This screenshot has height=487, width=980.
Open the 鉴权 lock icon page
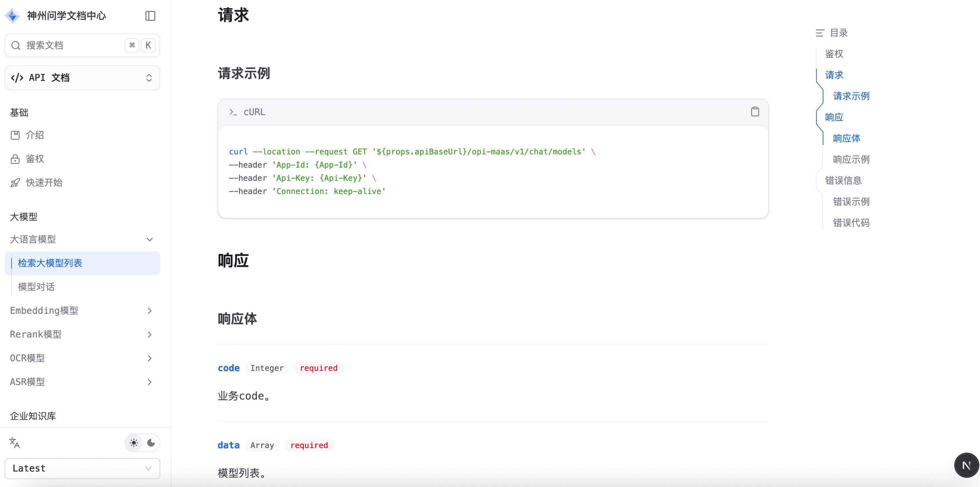click(x=15, y=159)
